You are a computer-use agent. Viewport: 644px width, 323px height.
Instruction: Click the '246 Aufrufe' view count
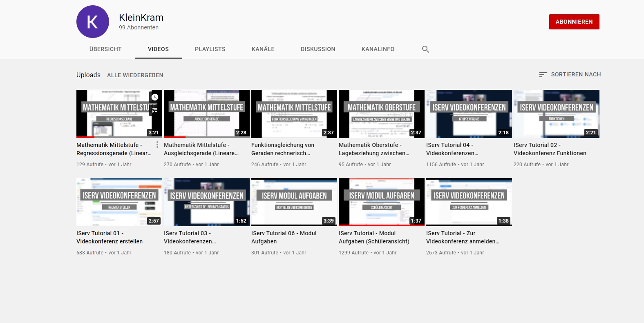[x=265, y=165]
